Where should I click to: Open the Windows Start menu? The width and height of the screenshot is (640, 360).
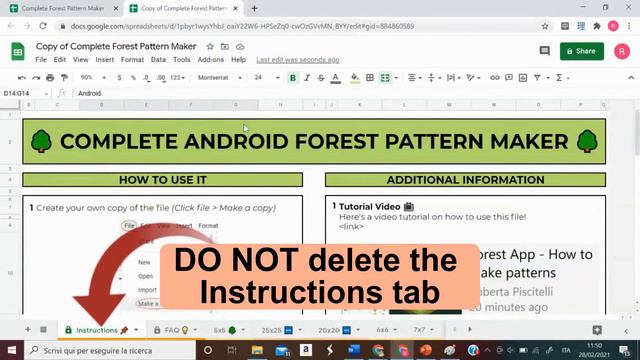pyautogui.click(x=12, y=350)
